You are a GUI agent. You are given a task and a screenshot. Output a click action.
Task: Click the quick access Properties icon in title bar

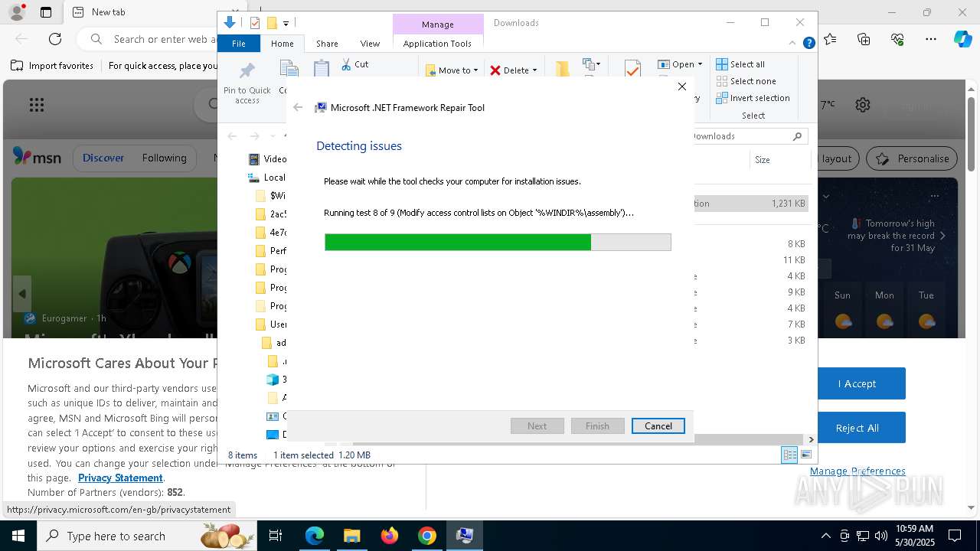pyautogui.click(x=255, y=23)
